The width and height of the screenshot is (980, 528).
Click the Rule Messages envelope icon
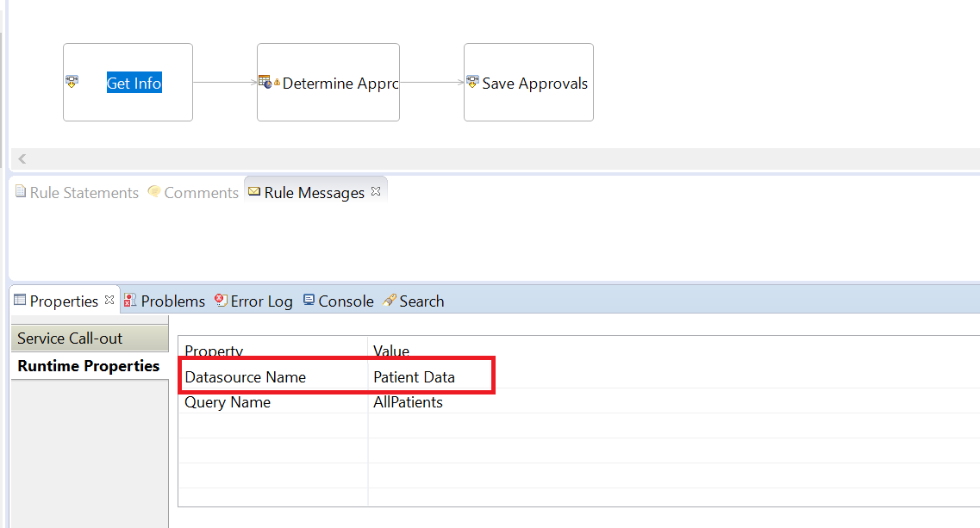(x=254, y=192)
